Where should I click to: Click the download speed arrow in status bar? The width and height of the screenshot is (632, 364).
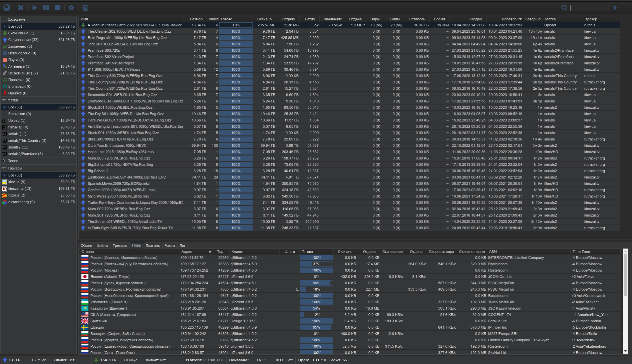tap(96, 360)
